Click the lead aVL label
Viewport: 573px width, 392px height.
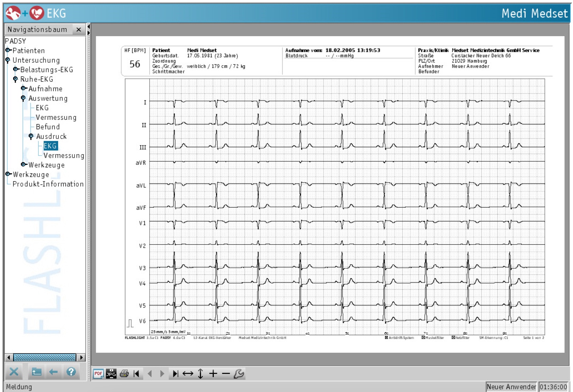point(141,186)
